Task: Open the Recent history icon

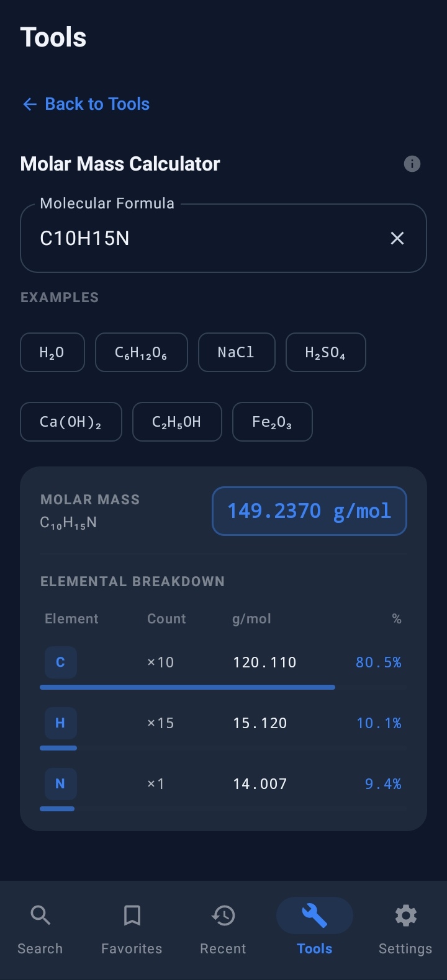Action: [x=223, y=915]
